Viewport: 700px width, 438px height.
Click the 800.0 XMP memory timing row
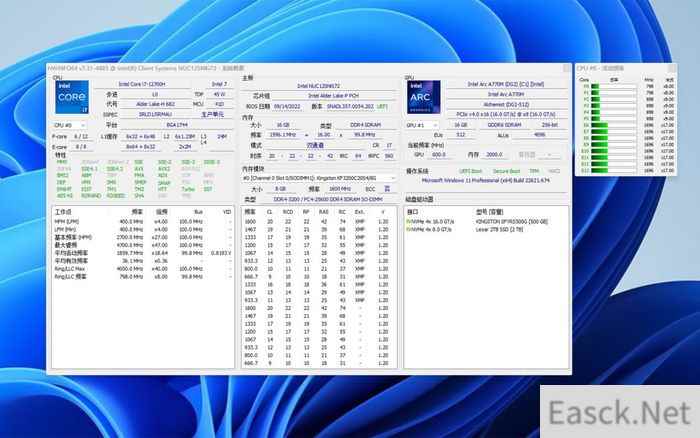pyautogui.click(x=318, y=269)
